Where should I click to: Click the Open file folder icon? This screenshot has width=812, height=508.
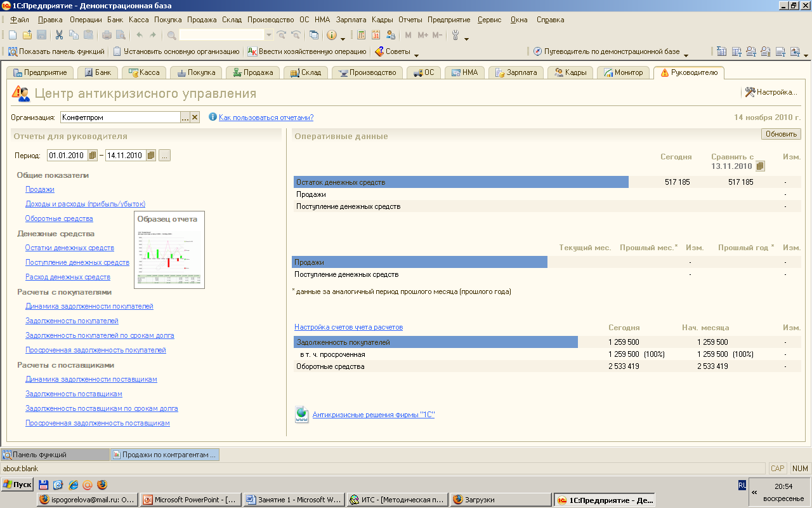coord(27,35)
